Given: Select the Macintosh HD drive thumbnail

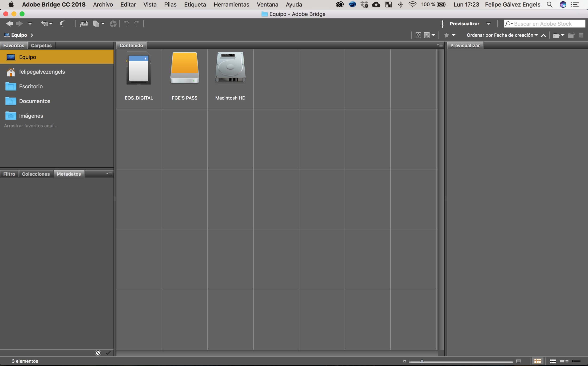Looking at the screenshot, I should coord(230,68).
